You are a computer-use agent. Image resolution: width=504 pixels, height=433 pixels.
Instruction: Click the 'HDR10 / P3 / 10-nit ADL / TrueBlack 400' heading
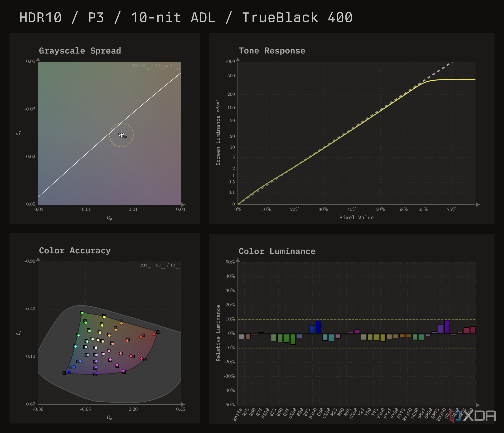point(186,18)
